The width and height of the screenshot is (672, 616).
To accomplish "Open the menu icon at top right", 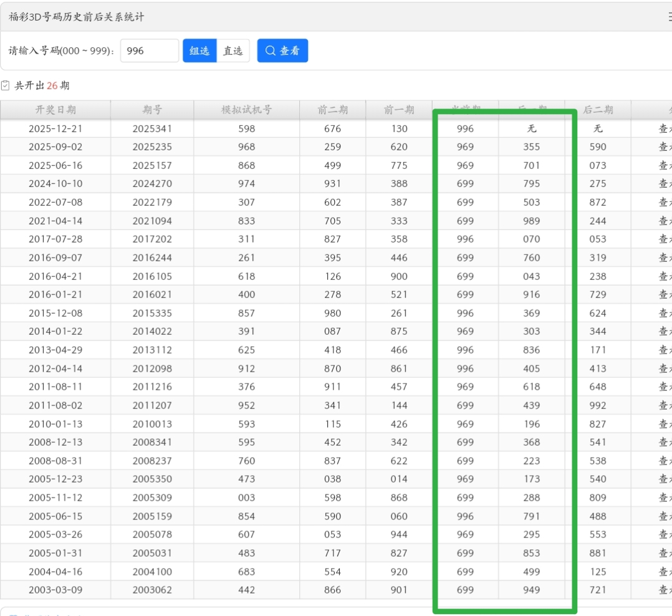I will point(670,17).
